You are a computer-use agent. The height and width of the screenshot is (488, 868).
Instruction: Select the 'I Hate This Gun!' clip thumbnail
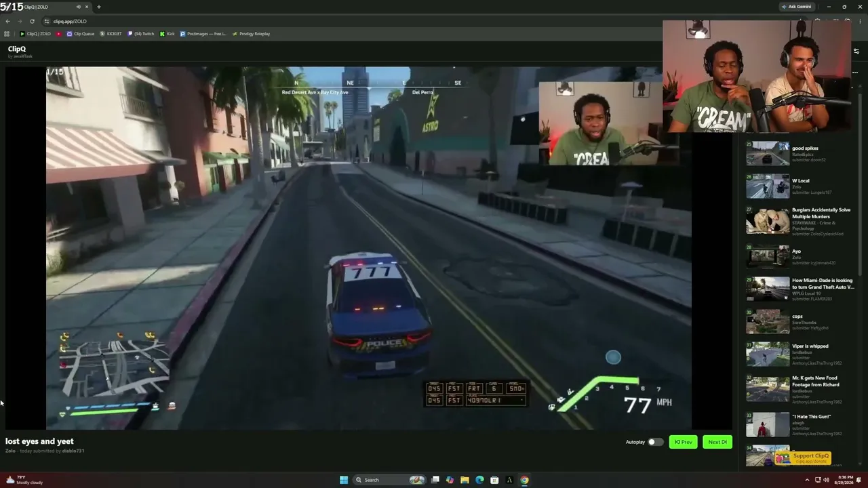tap(768, 425)
